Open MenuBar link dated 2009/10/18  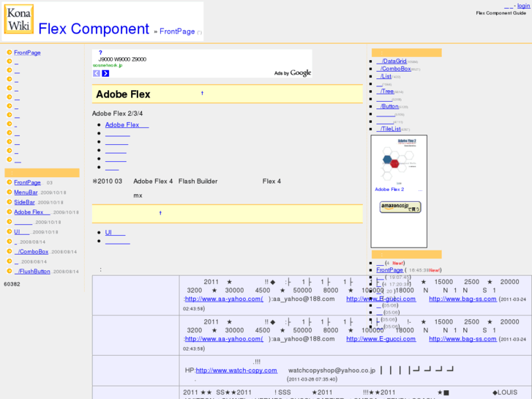(26, 193)
